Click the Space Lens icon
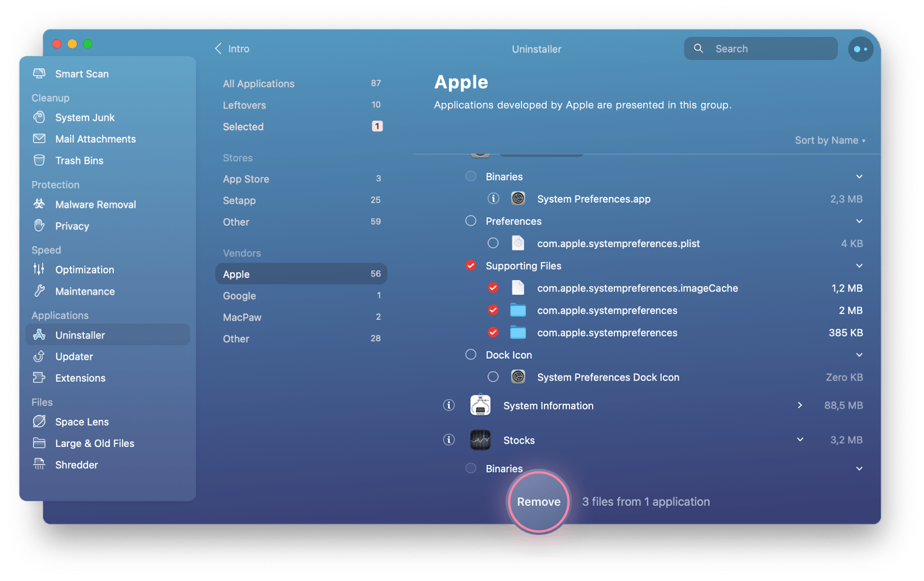 (39, 422)
